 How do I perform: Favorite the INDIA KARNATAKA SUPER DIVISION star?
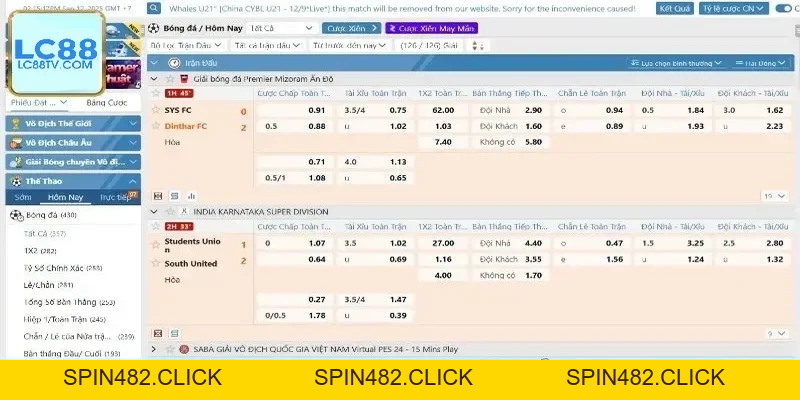(x=170, y=211)
